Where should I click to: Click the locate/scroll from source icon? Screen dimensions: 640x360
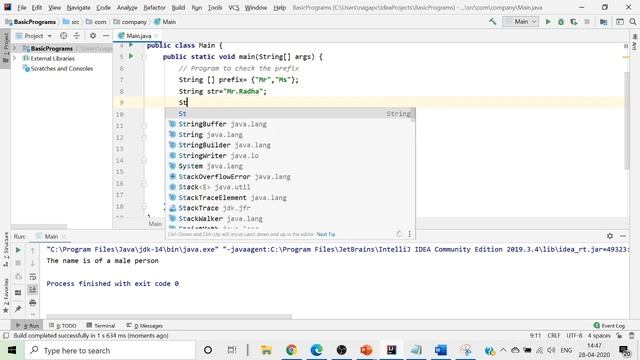point(63,36)
